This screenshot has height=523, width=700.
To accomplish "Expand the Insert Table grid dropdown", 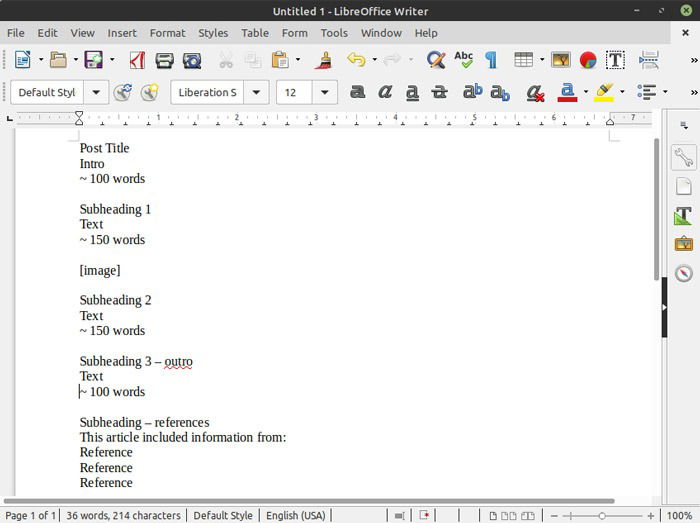I will [542, 60].
